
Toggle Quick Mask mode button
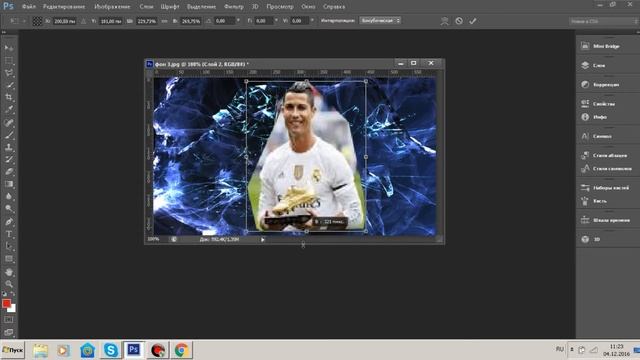(x=9, y=320)
